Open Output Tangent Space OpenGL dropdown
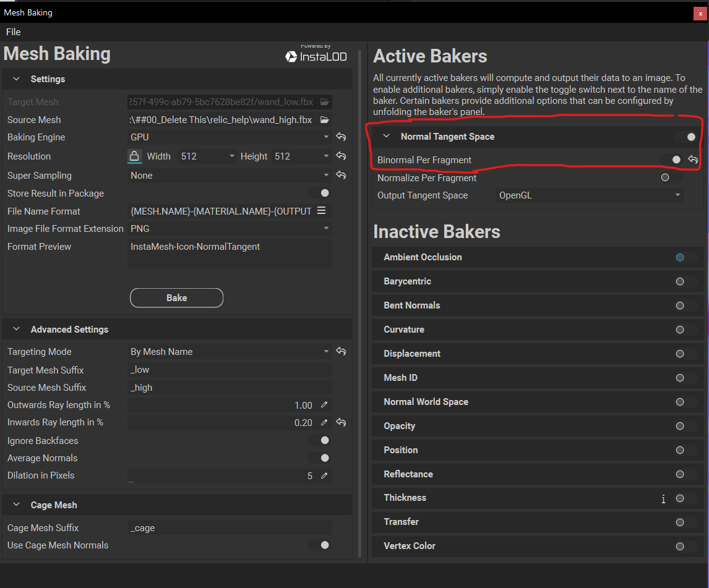The image size is (709, 588). [589, 195]
